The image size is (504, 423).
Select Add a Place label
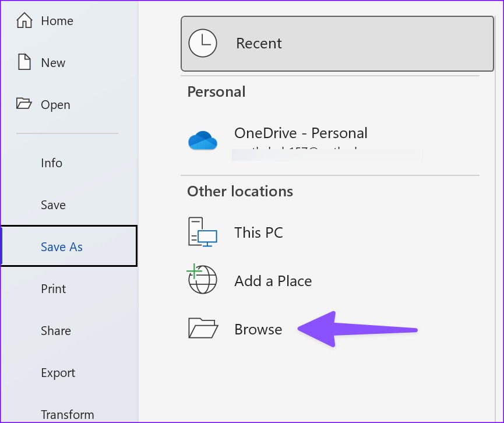273,281
